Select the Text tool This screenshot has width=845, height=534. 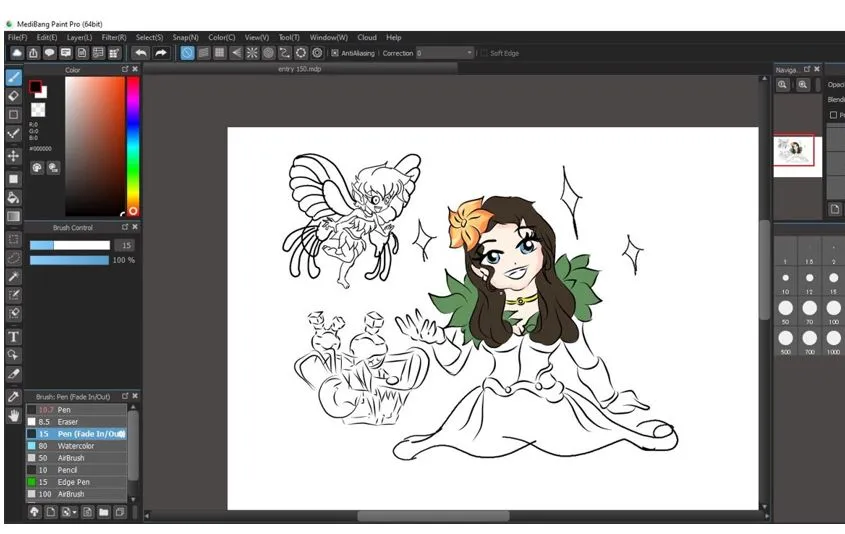14,337
